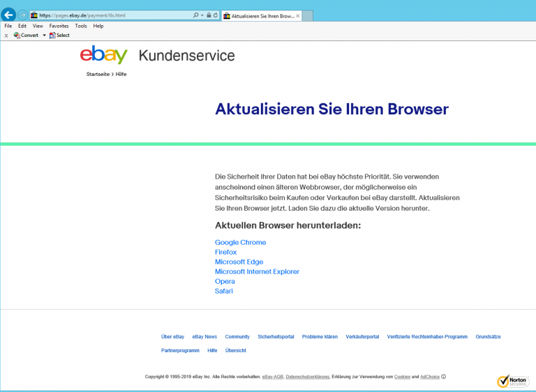Close the Convert toolbar with the X
This screenshot has width=536, height=392.
point(6,36)
